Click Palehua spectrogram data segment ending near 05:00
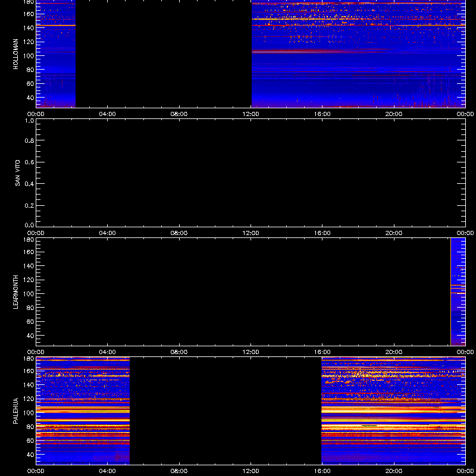 [83, 411]
